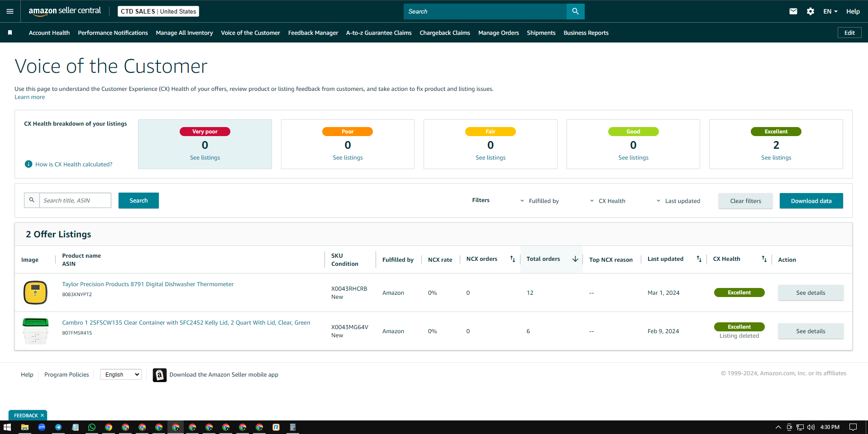See listings under Very poor

[x=205, y=158]
